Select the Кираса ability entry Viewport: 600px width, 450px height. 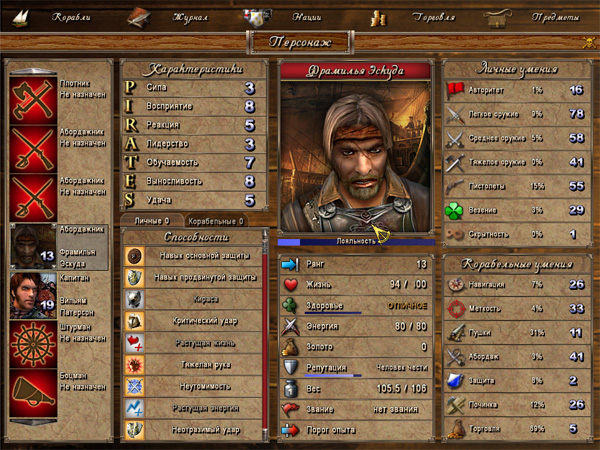[x=193, y=299]
